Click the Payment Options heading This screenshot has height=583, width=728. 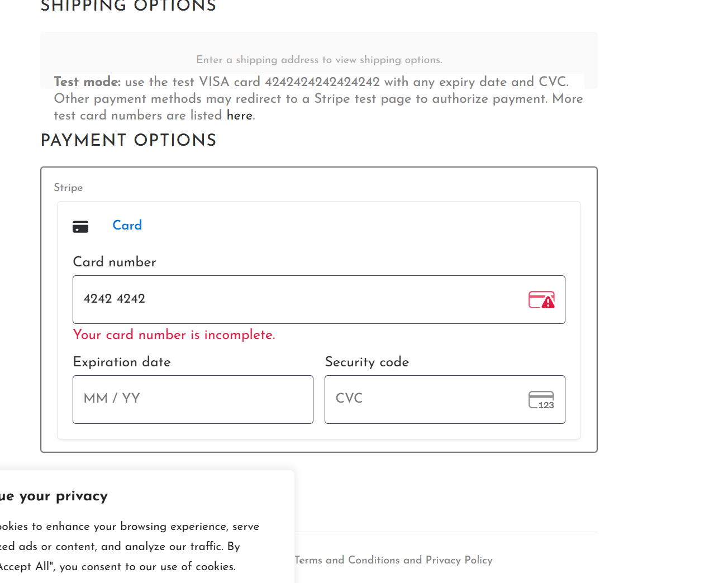coord(129,140)
